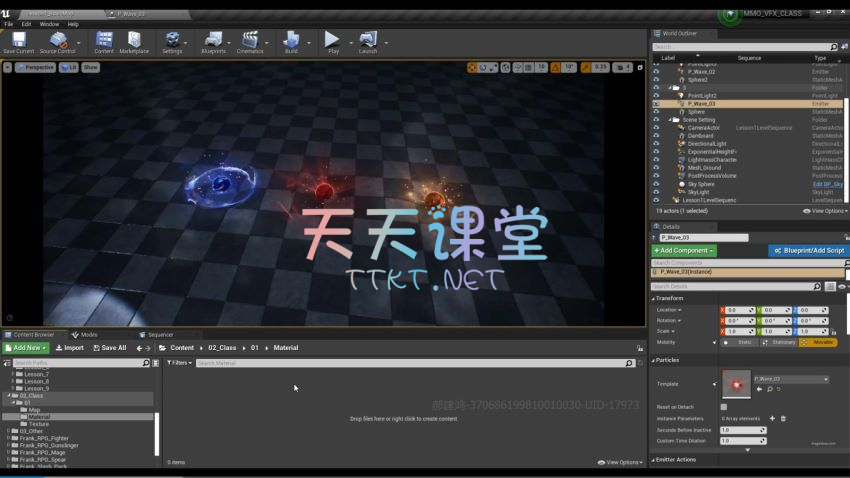Image resolution: width=850 pixels, height=478 pixels.
Task: Hide the Sky Sphere actor via eye icon
Action: click(656, 184)
